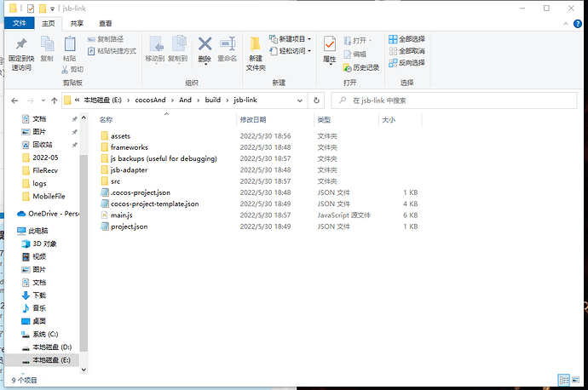This screenshot has height=390, width=588.
Task: Click the Forward navigation arrow
Action: point(31,100)
